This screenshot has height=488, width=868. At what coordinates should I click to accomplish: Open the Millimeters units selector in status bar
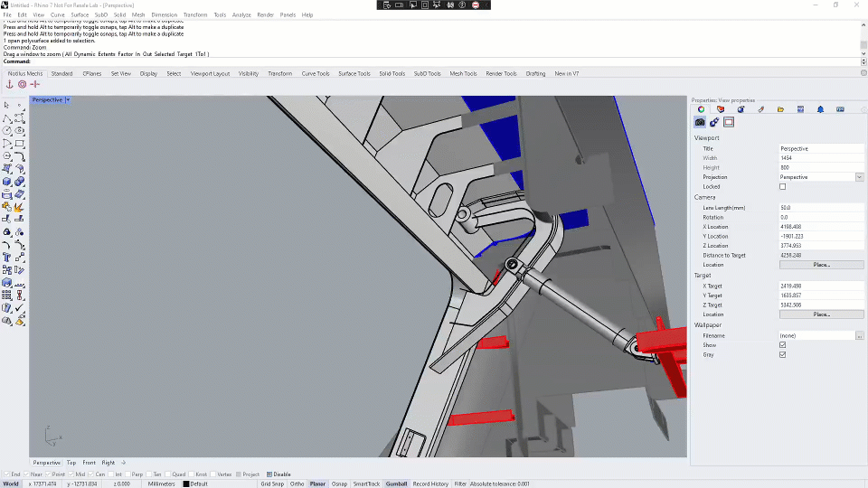[161, 483]
